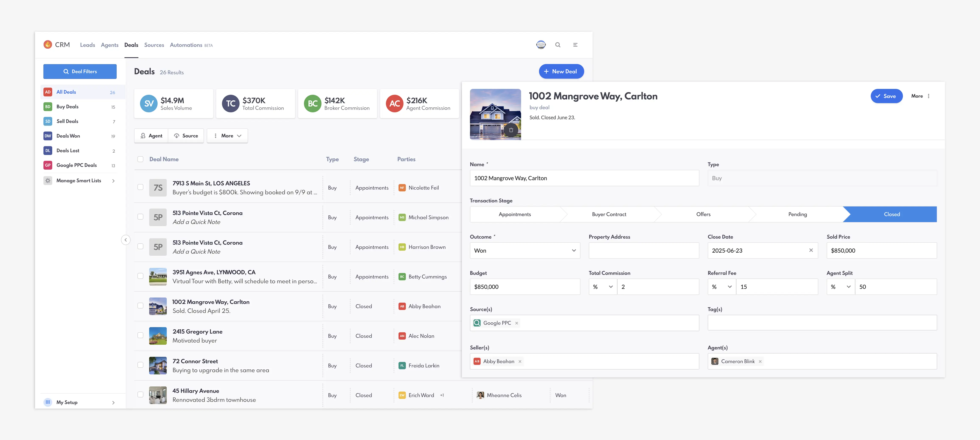Screen dimensions: 980x440
Task: Switch to the Sources tab
Action: click(x=154, y=45)
